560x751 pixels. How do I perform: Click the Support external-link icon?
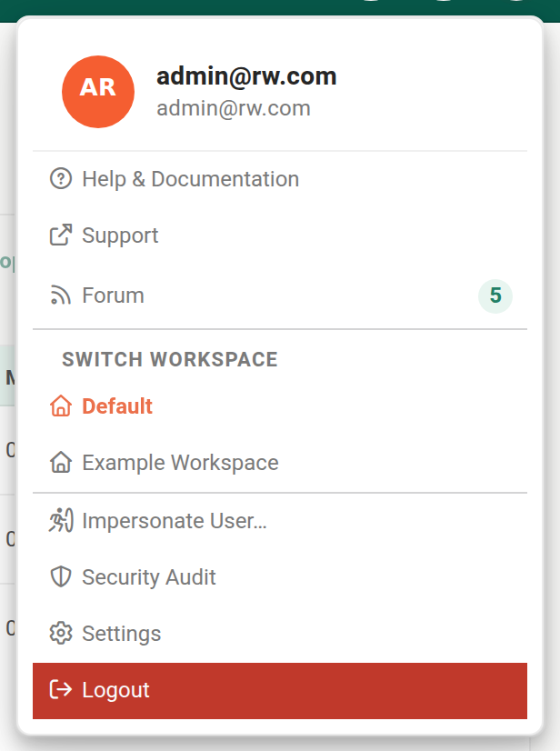(61, 235)
